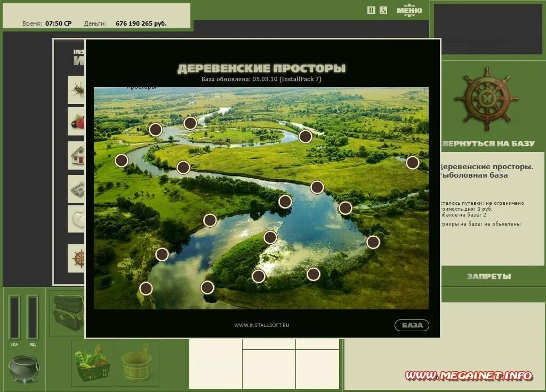The image size is (546, 392).
Task: Click the wooden bucket icon
Action: (138, 363)
